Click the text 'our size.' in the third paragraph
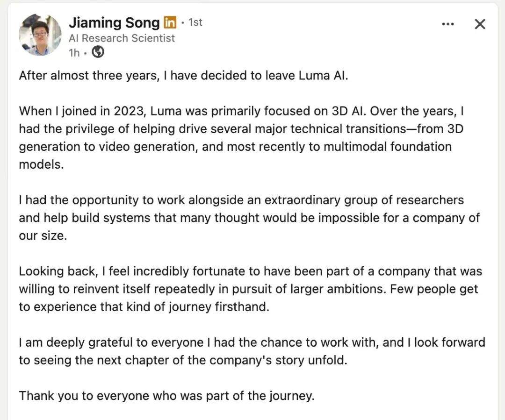Image resolution: width=505 pixels, height=420 pixels. tap(43, 236)
